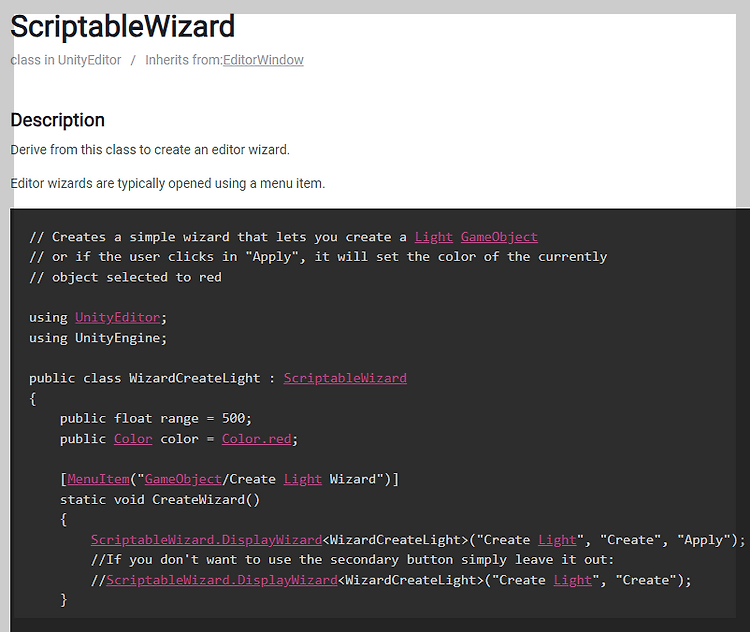This screenshot has height=632, width=750.
Task: Open the Color type link before 'color'
Action: coord(133,439)
